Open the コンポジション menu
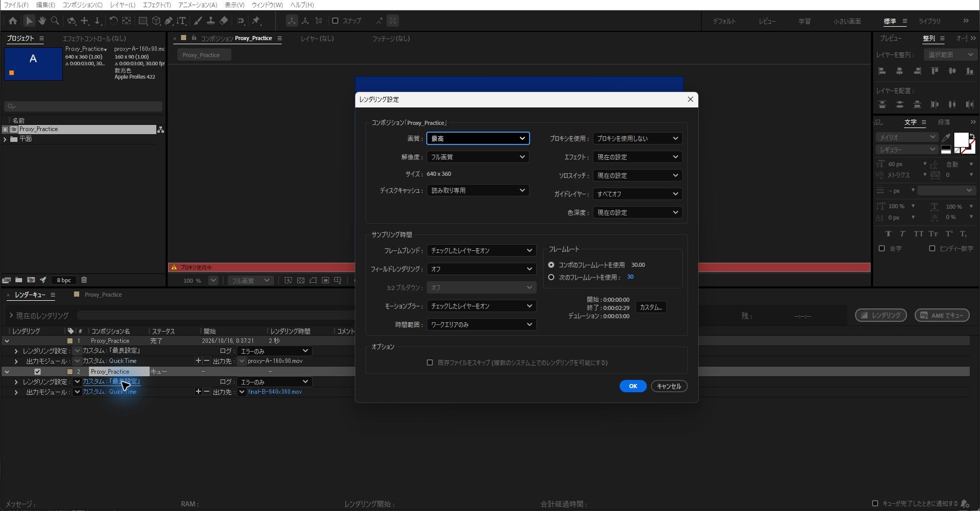This screenshot has height=511, width=980. (82, 5)
